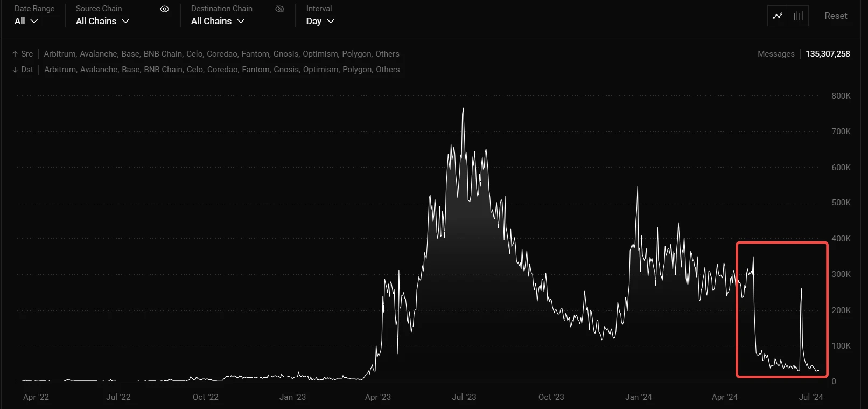Switch to the bar chart view
The width and height of the screenshot is (868, 409).
click(798, 16)
